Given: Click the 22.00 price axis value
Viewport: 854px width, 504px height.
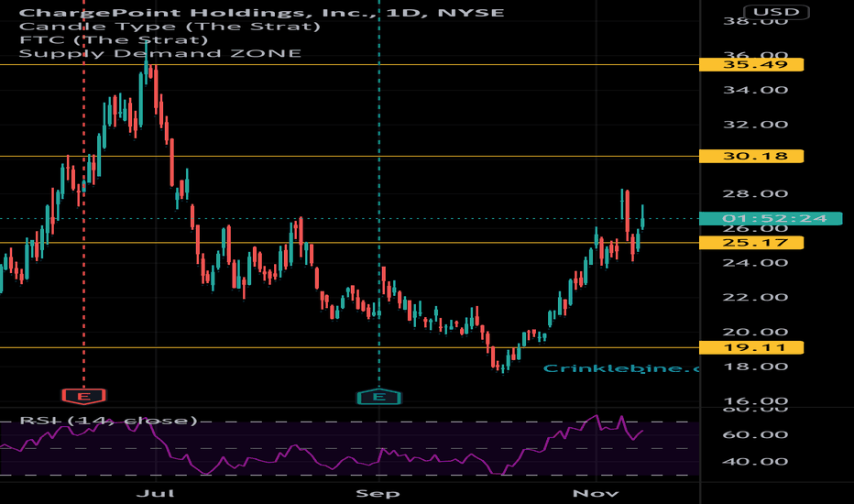Looking at the screenshot, I should 755,297.
